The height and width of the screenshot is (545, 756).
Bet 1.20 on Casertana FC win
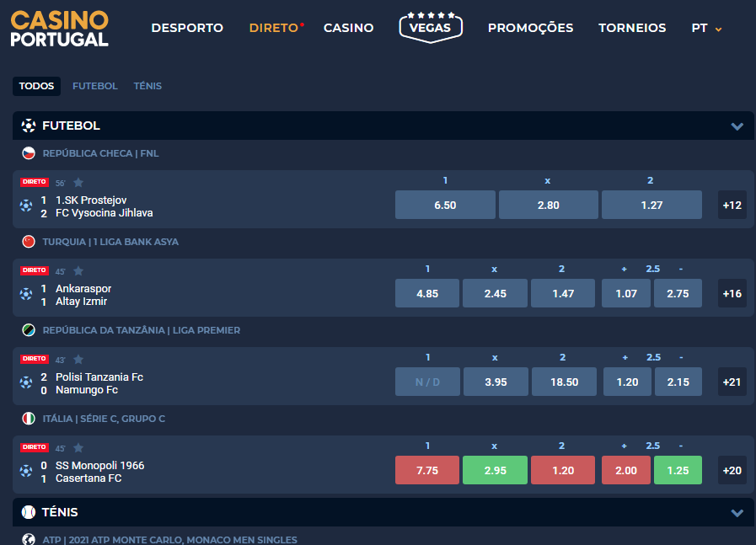click(563, 470)
